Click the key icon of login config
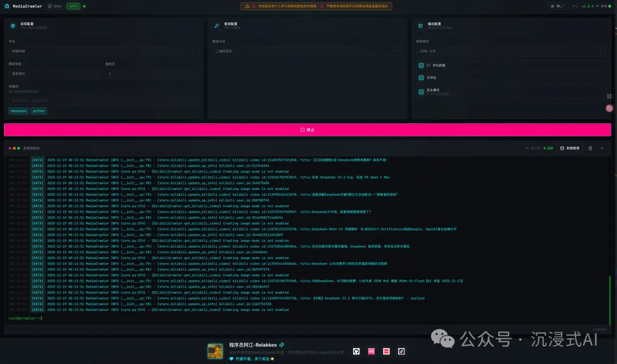 (217, 26)
